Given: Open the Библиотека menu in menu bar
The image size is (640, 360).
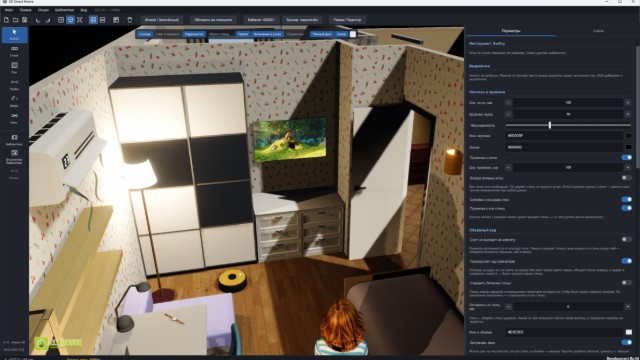Looking at the screenshot, I should tap(64, 10).
